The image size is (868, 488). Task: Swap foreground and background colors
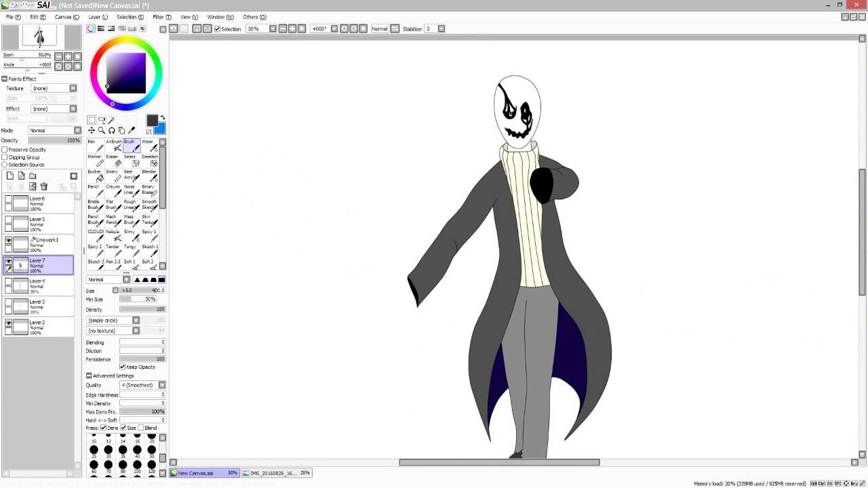163,119
